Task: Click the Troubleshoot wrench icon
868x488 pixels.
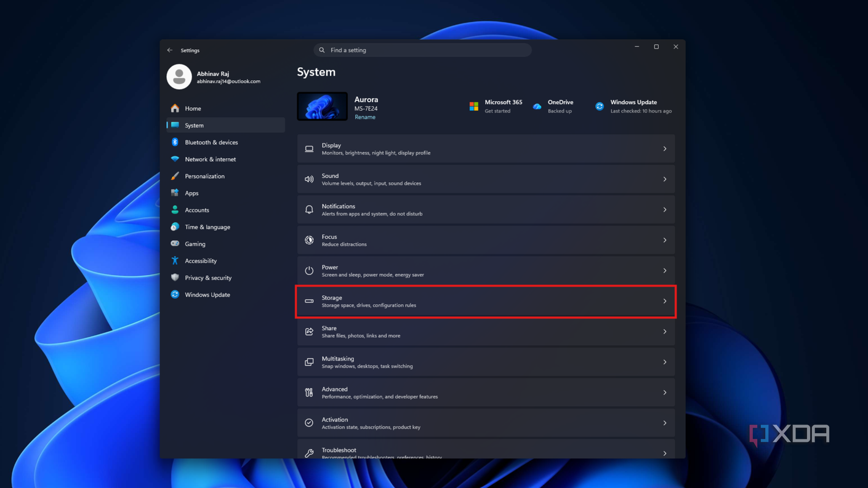Action: coord(309,453)
